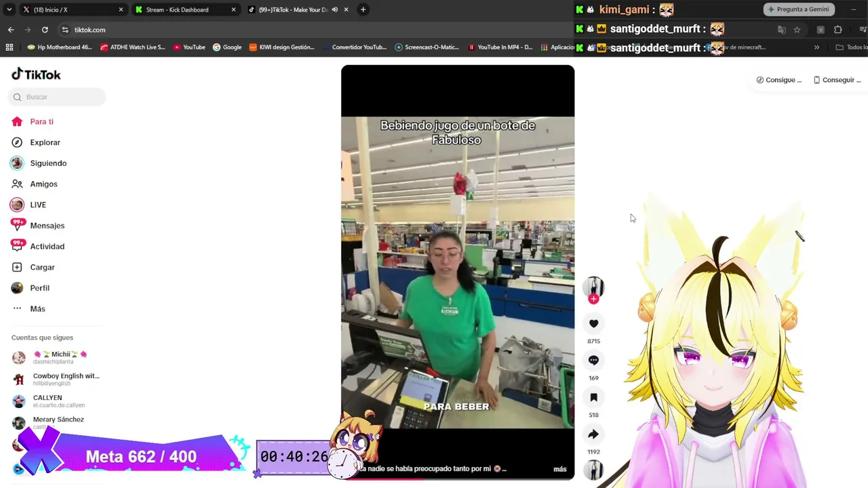This screenshot has width=868, height=488.
Task: Close the Inicio / X tab
Action: point(121,9)
